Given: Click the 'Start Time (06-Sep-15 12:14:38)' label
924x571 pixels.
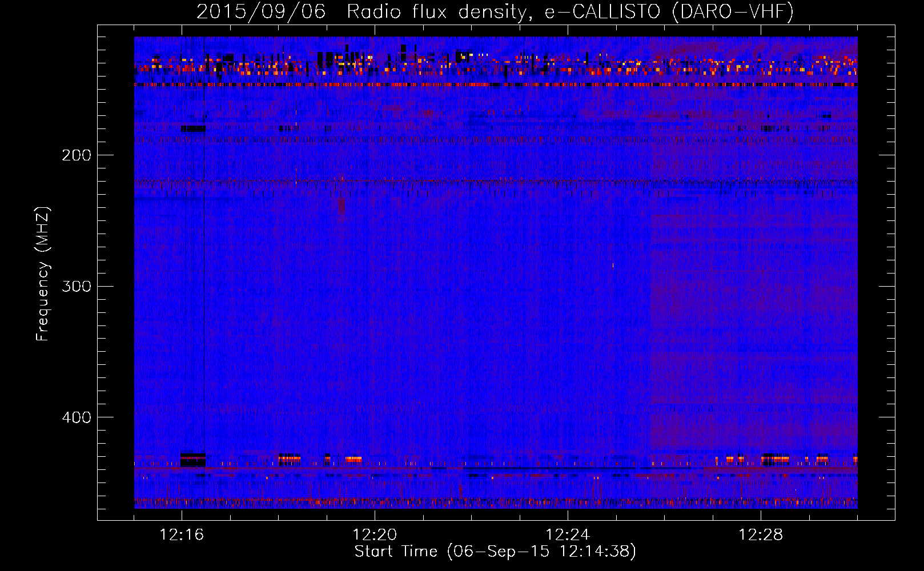Looking at the screenshot, I should pyautogui.click(x=495, y=552).
